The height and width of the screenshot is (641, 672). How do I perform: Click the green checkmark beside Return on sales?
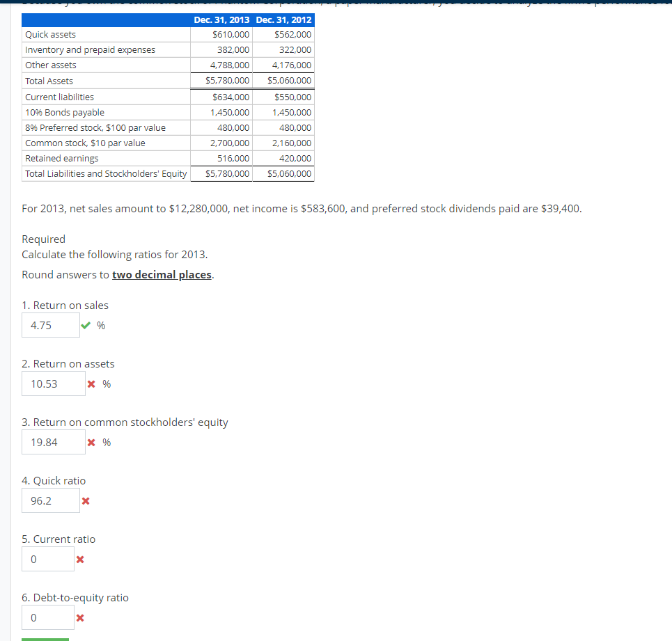click(x=86, y=324)
